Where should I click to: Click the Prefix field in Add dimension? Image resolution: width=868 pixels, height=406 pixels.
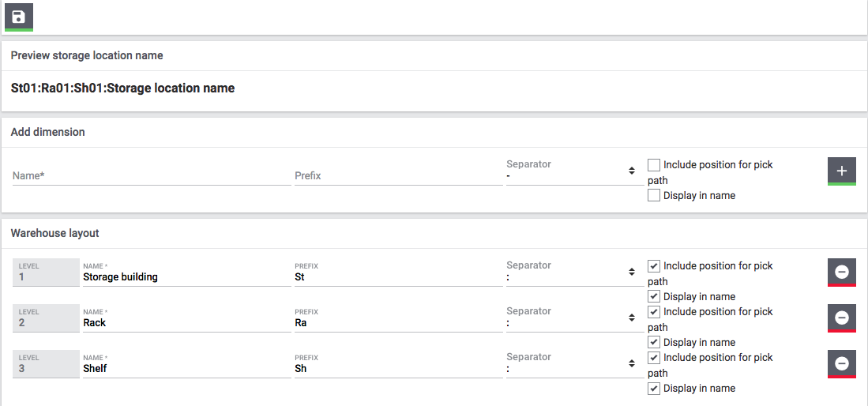tap(397, 175)
